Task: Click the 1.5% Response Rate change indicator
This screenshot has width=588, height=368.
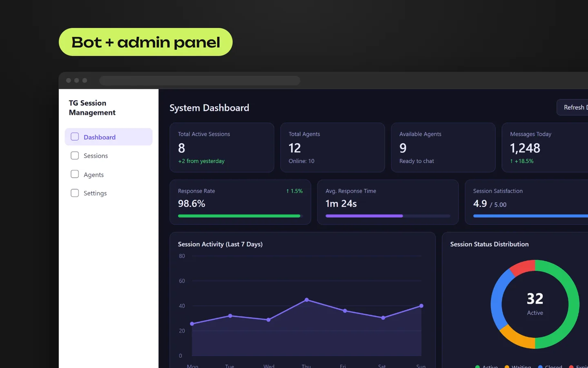Action: point(294,191)
